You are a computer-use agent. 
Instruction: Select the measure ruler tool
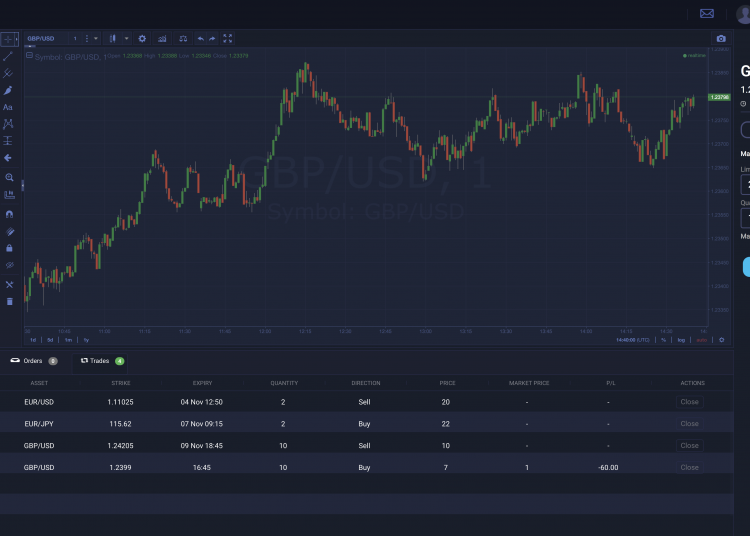click(9, 195)
